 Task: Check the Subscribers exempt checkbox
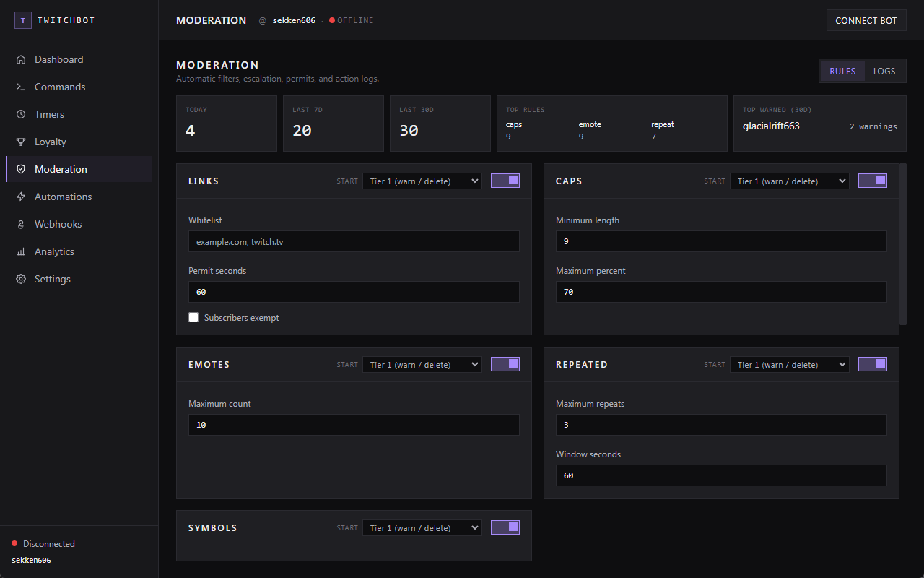[193, 317]
